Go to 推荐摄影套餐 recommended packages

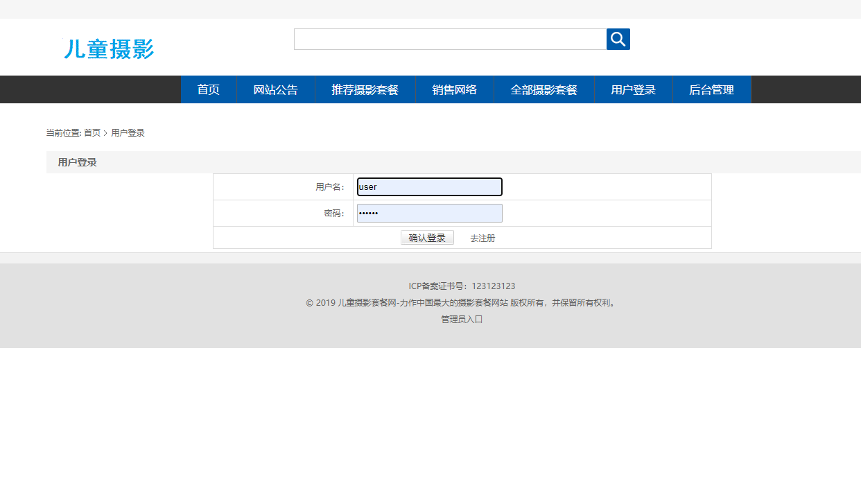[x=365, y=89]
